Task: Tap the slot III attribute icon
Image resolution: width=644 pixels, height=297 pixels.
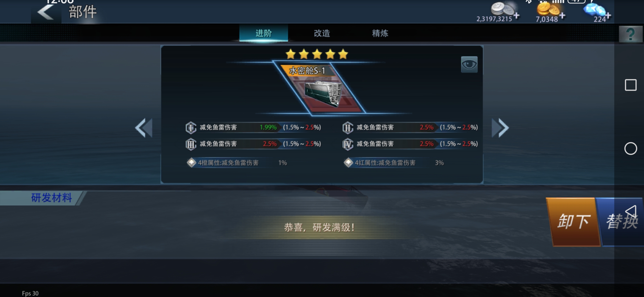Action: 191,144
